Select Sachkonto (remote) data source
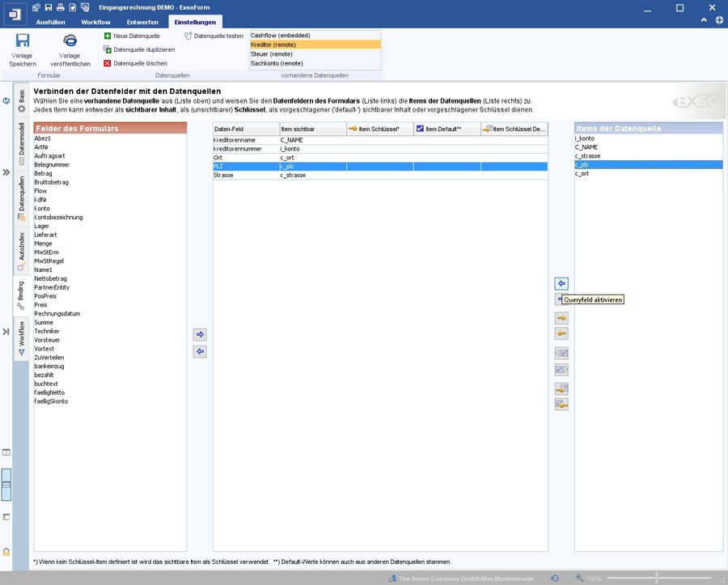 pos(277,63)
